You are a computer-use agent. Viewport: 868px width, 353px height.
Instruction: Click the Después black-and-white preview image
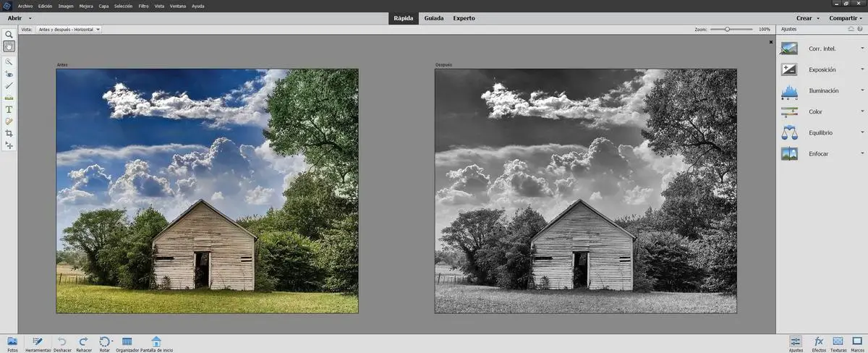coord(586,191)
